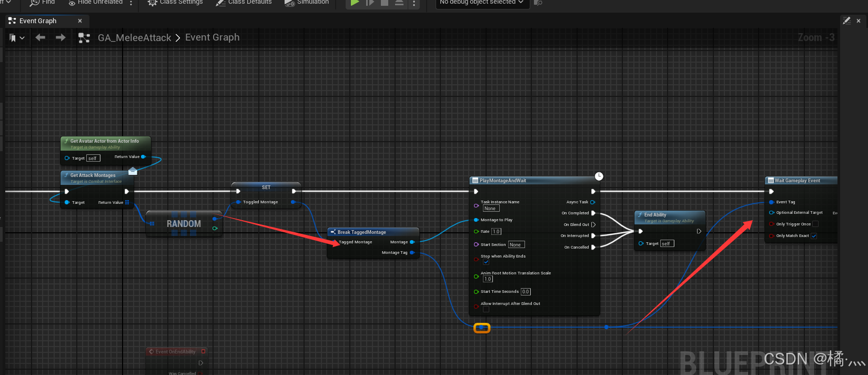Click the Play simulation button
The width and height of the screenshot is (868, 375).
355,3
